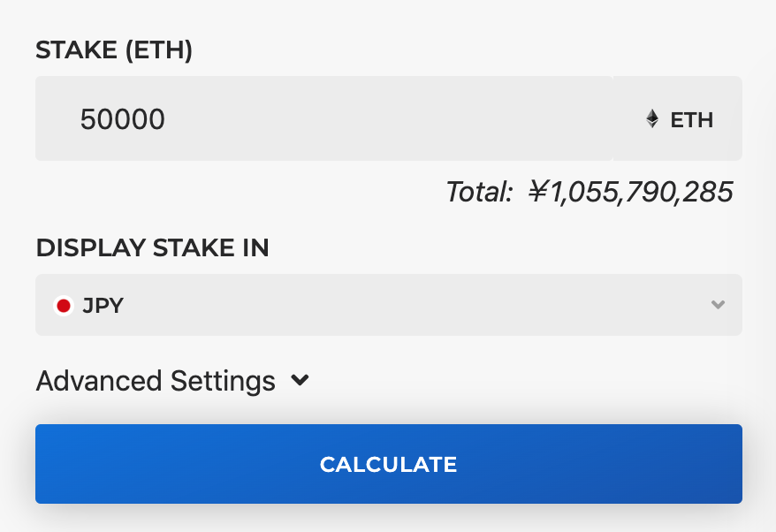
Task: Click the gray chevron in currency selector
Action: [718, 304]
